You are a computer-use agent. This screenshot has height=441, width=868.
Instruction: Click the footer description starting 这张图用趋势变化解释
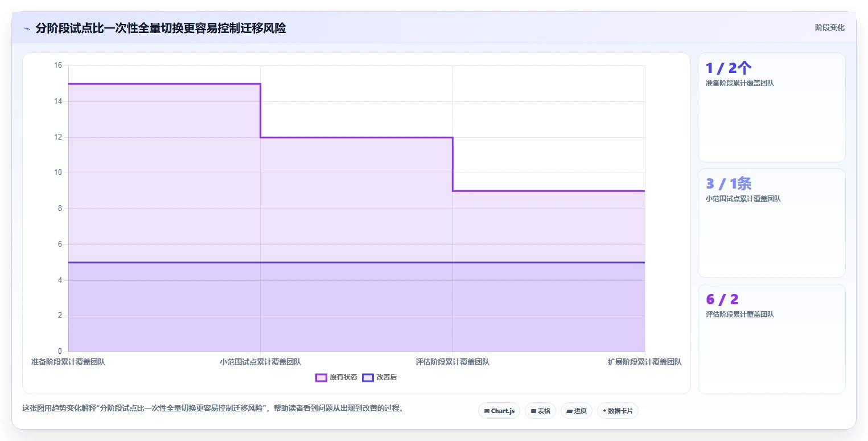[213, 409]
